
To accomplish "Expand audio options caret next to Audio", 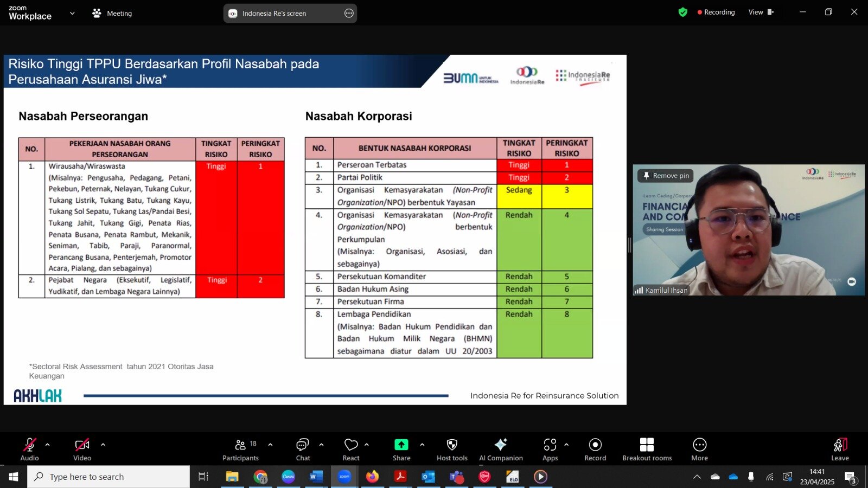I will click(48, 445).
